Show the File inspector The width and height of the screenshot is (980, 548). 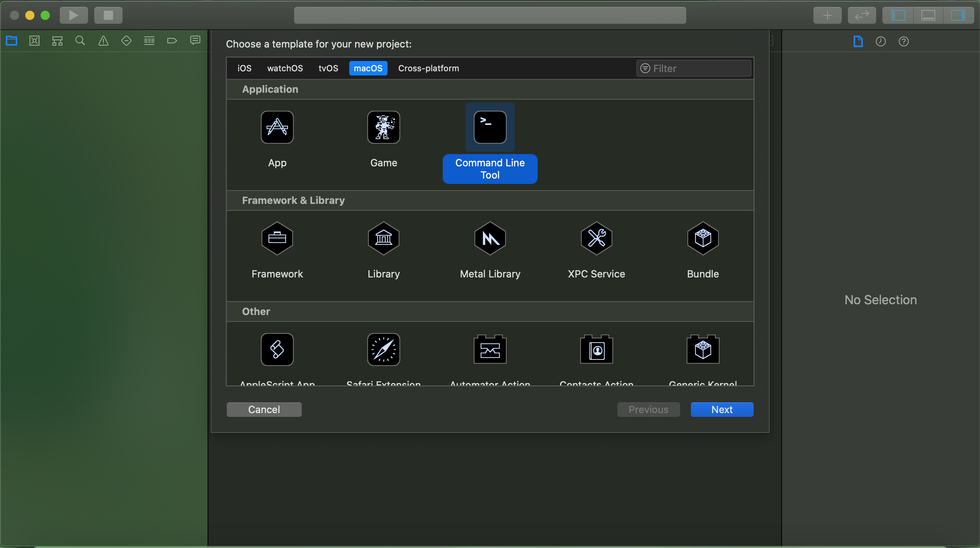point(858,41)
